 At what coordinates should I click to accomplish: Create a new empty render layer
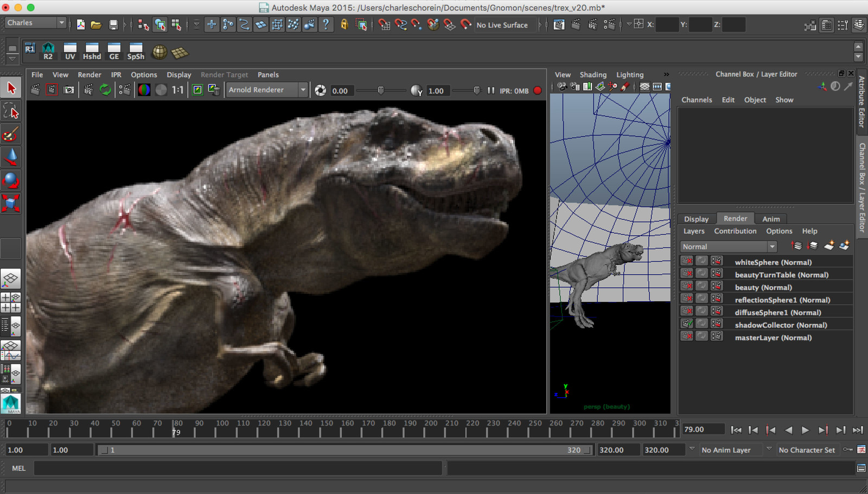(x=829, y=245)
